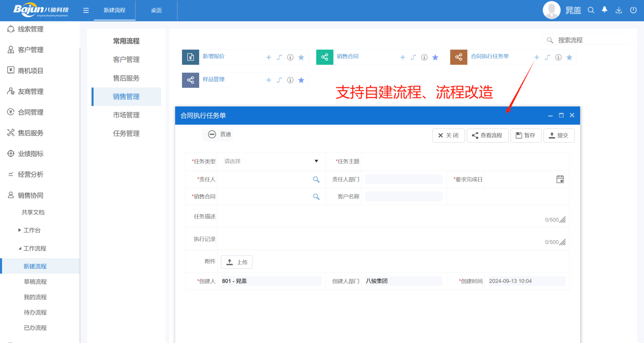Open the 客户管理 sidebar module icon

[x=11, y=49]
